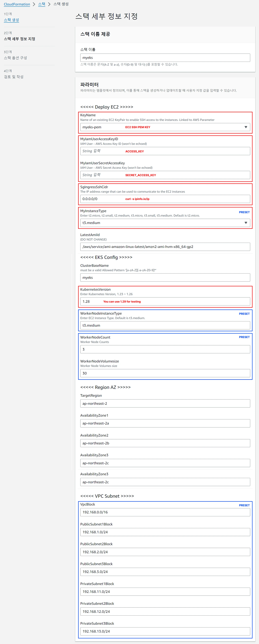Click the SgIngressSshCidr input field
This screenshot has height=644, width=259.
click(x=165, y=199)
